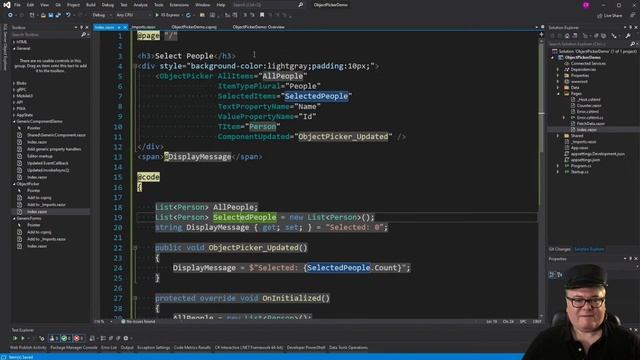Viewport: 640px width, 360px height.
Task: Click the Search Toolbox input field
Action: click(46, 35)
